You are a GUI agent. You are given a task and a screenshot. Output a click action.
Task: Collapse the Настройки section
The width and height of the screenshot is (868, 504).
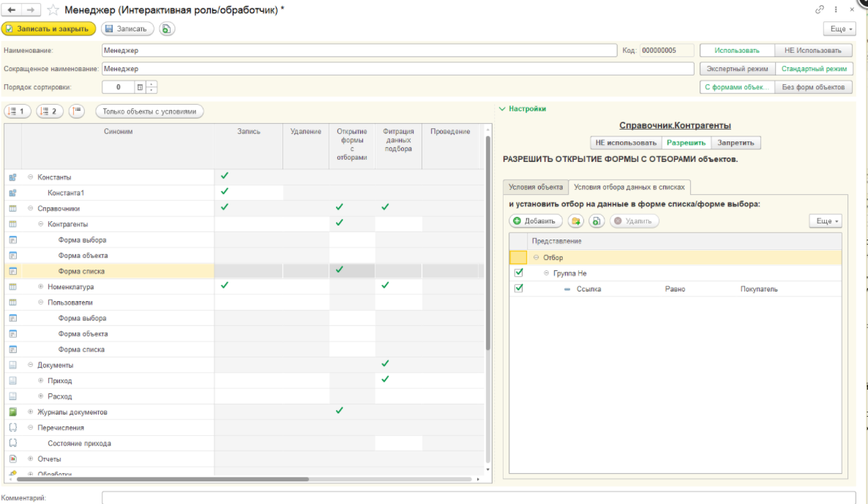click(502, 109)
